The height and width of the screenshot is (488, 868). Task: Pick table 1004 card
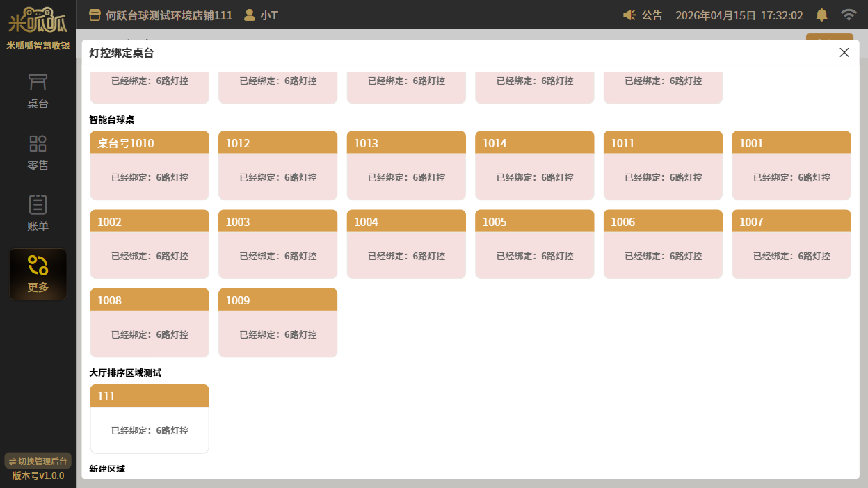(406, 244)
